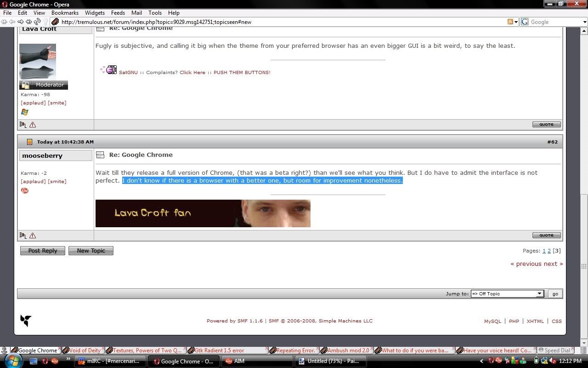Open the Mail menu
Screen dimensions: 588x368
point(136,12)
